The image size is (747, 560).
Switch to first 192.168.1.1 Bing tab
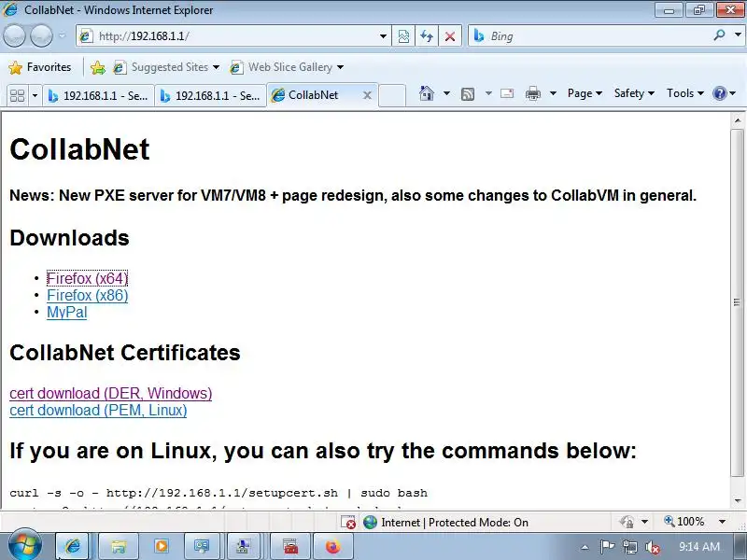99,96
